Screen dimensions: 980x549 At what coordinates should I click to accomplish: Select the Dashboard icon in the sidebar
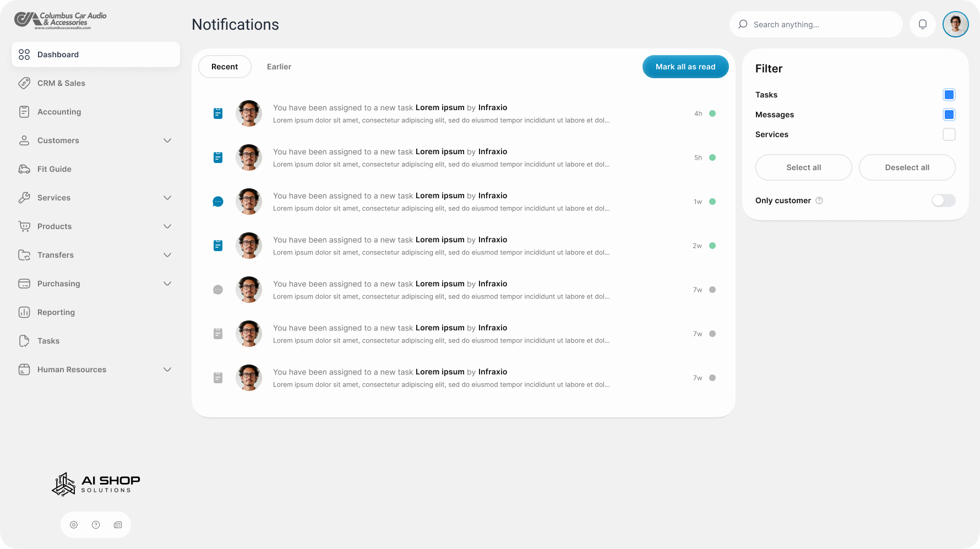24,55
